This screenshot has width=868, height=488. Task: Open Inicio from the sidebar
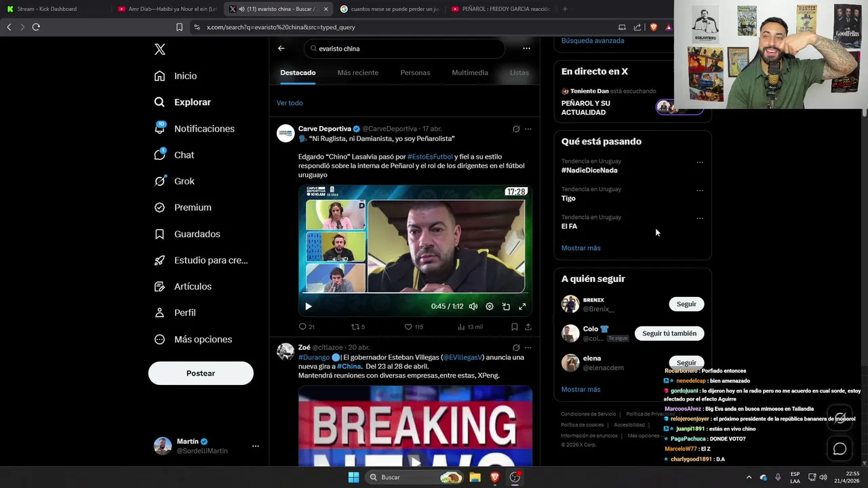176,76
